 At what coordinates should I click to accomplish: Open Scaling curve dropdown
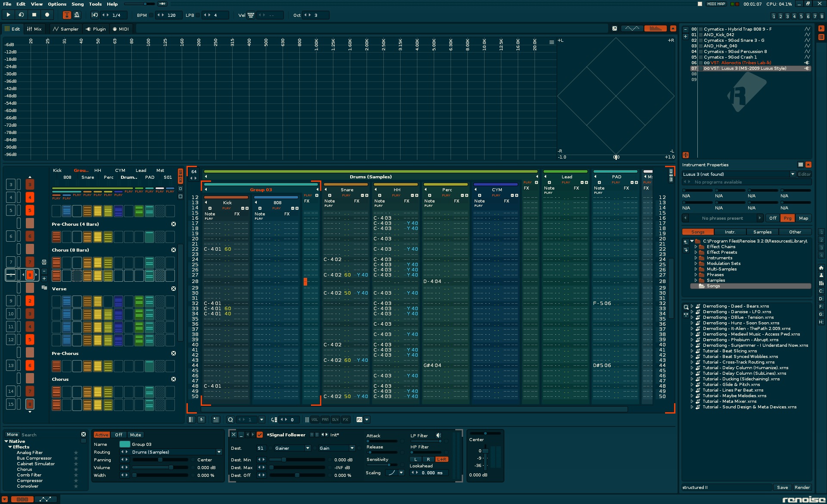pos(401,473)
